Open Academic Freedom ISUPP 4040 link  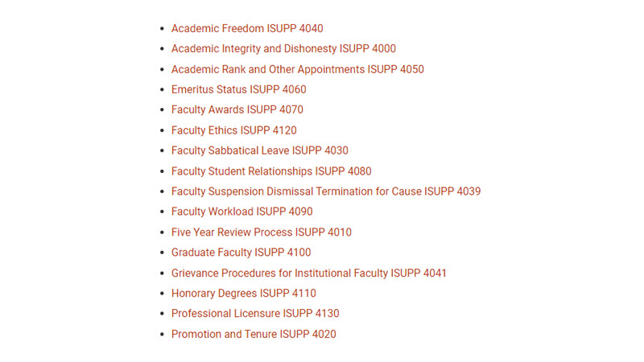point(247,28)
